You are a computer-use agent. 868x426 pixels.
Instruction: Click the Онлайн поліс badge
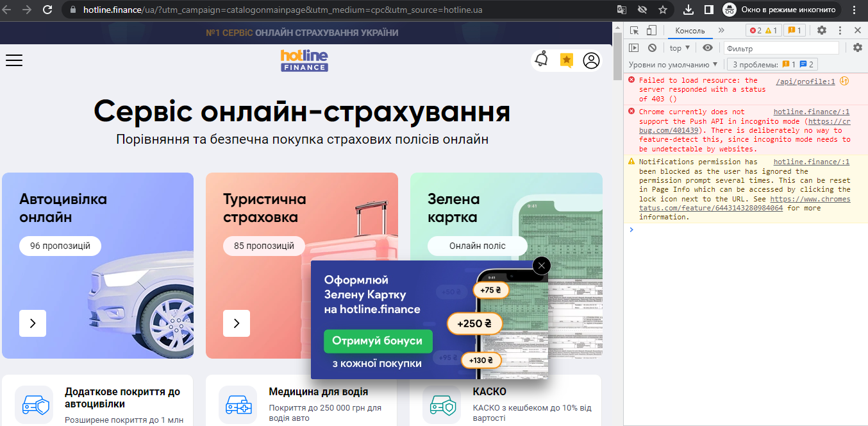tap(478, 246)
